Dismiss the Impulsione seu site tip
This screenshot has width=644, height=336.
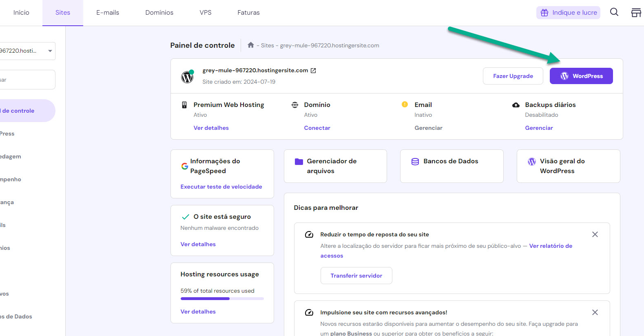pos(595,312)
